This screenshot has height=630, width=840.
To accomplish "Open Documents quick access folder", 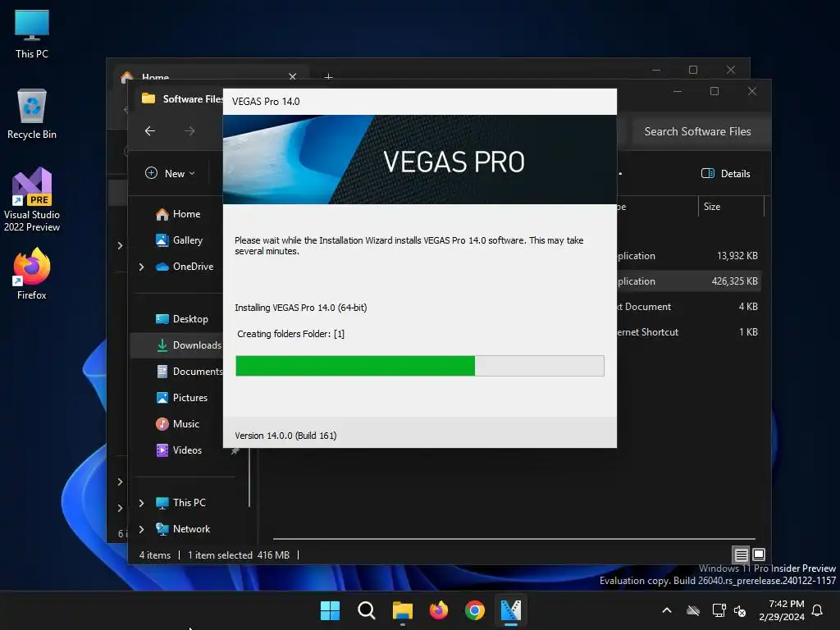I will (x=189, y=372).
